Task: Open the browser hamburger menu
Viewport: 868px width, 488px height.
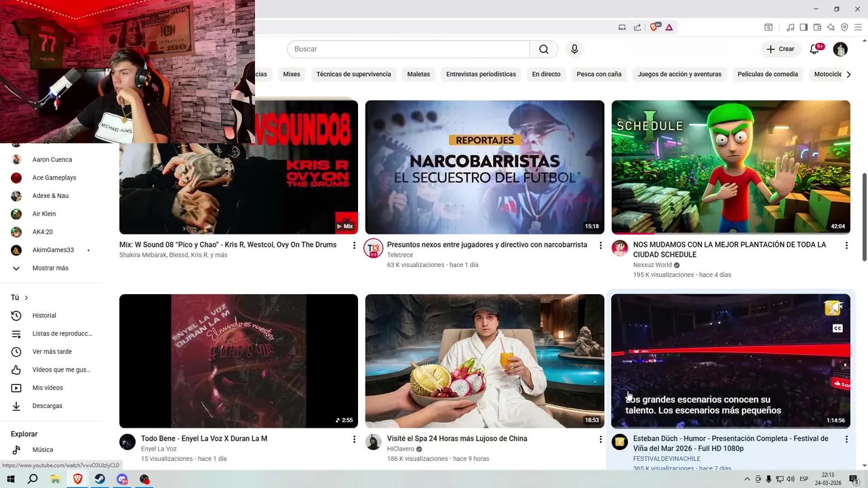Action: pos(858,27)
